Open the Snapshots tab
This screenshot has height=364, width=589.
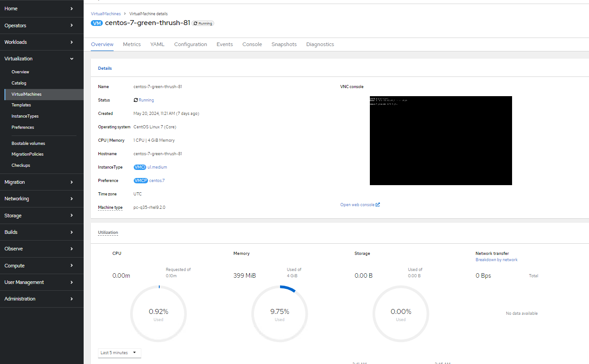click(284, 44)
